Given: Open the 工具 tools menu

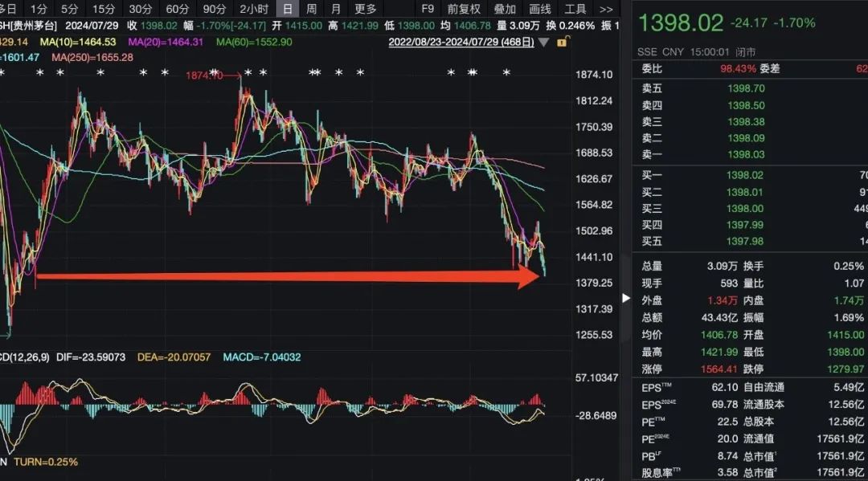Looking at the screenshot, I should pos(575,10).
